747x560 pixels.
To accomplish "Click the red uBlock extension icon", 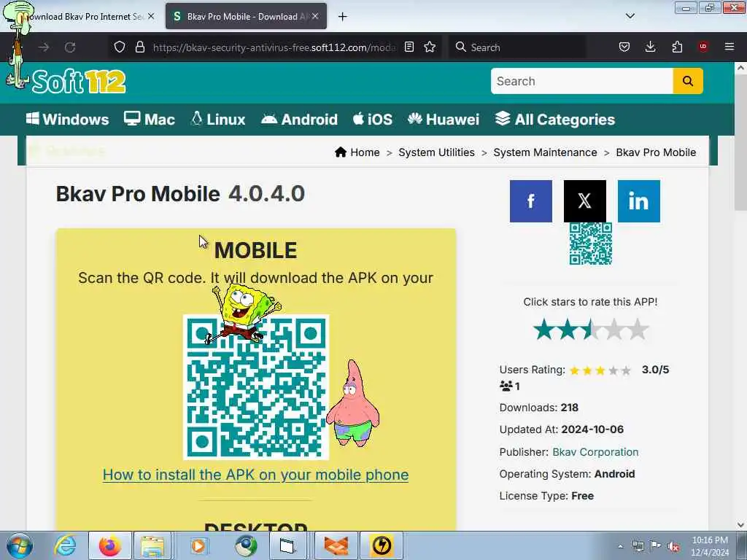I will point(703,47).
